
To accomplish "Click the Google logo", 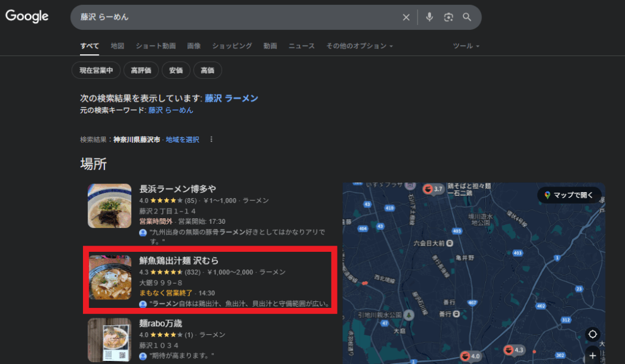I will 27,16.
